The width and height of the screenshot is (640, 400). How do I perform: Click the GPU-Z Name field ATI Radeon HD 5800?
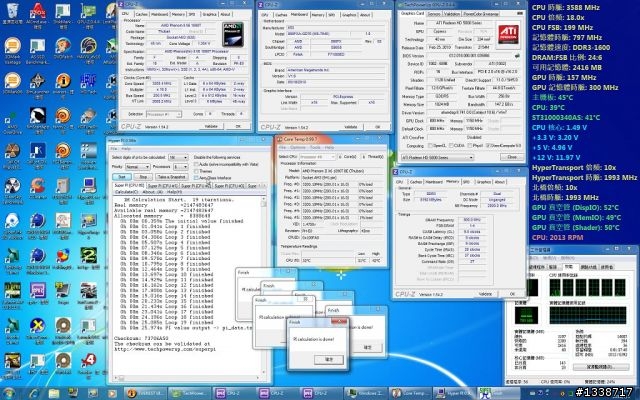tap(460, 23)
